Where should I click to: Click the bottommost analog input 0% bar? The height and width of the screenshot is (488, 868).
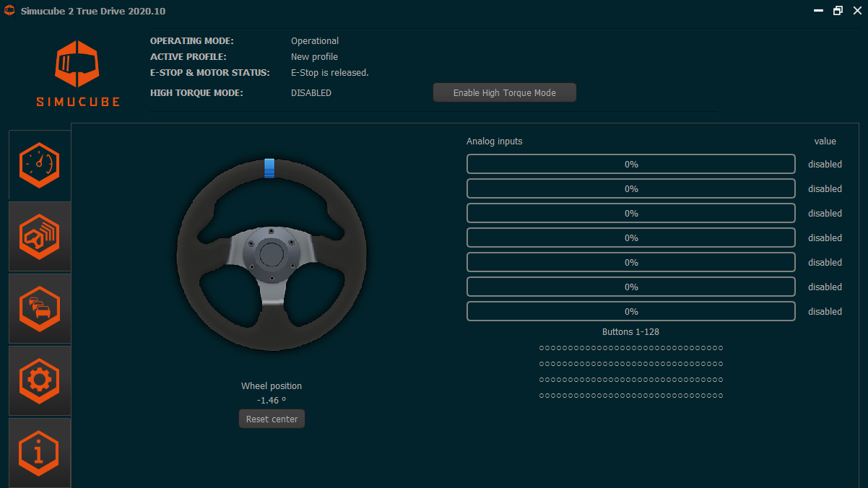631,311
